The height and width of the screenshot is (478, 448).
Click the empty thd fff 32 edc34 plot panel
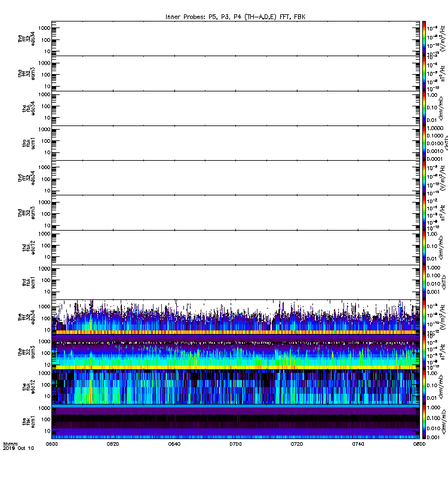[235, 177]
